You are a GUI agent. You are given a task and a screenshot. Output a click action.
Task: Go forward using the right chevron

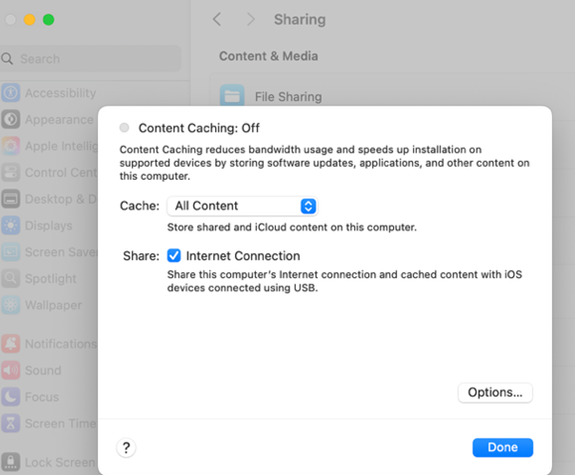pos(250,19)
